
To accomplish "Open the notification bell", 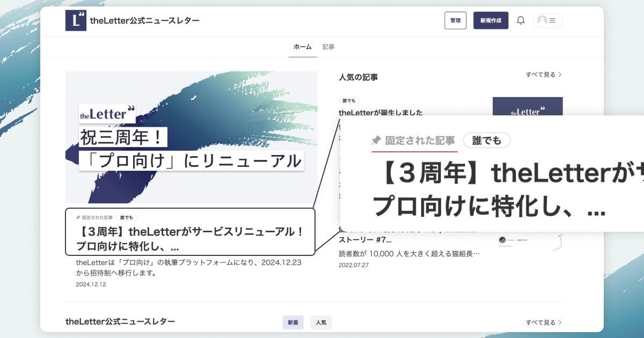I will coord(521,20).
